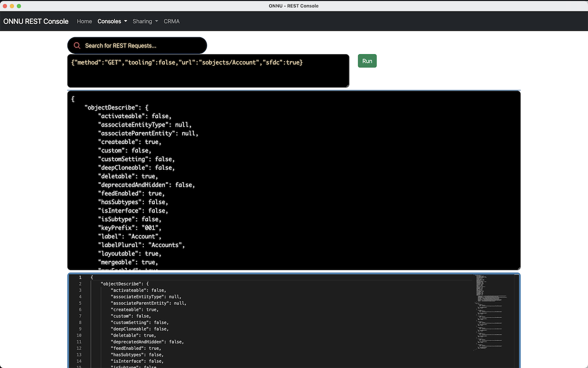Click the Search for REST Requests field
The width and height of the screenshot is (588, 368).
137,46
